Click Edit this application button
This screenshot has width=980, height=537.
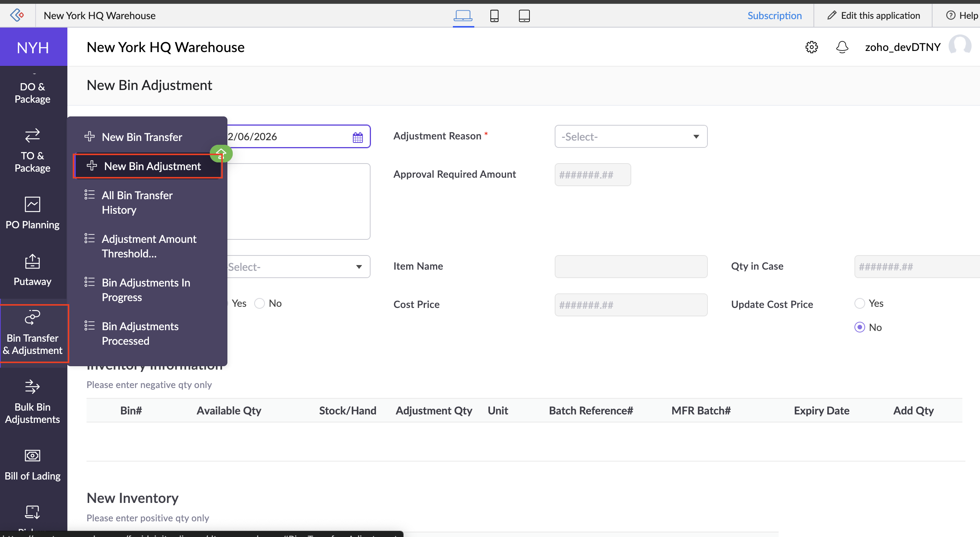(x=874, y=16)
